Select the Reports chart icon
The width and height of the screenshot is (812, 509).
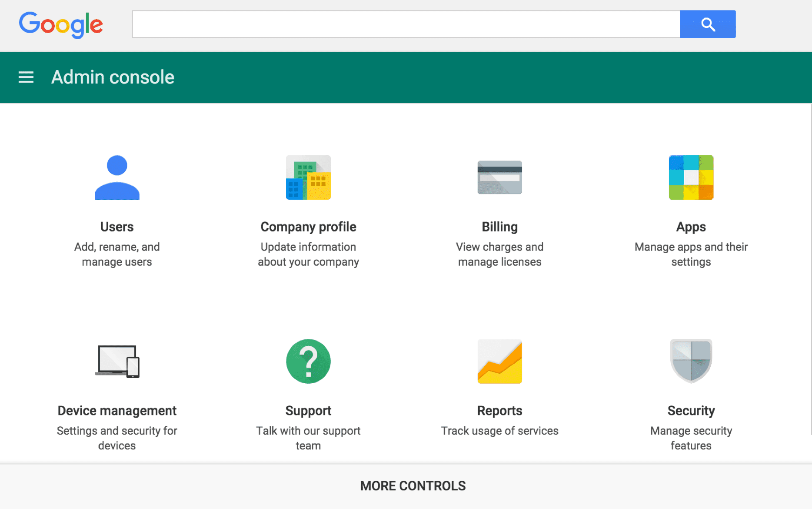[x=499, y=362]
